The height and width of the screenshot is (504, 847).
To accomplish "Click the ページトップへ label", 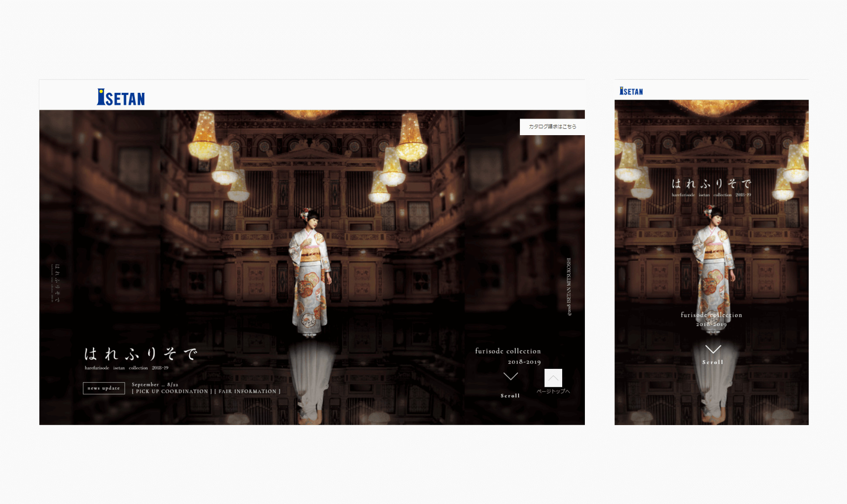I will coord(553,392).
